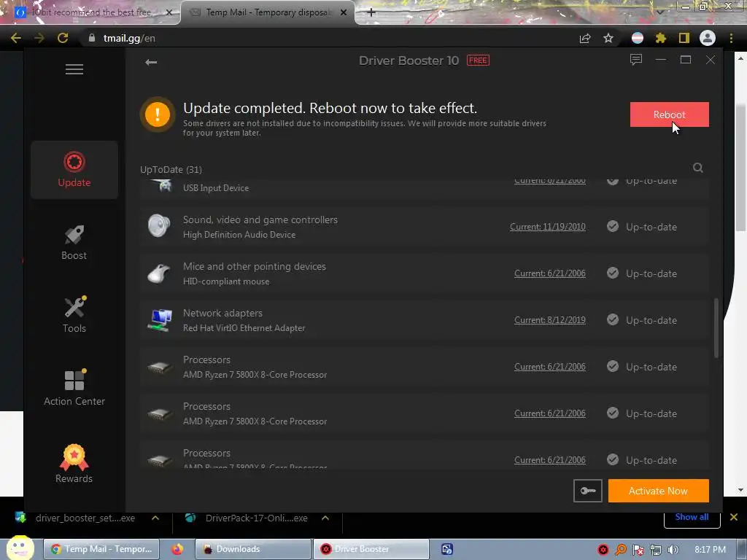This screenshot has width=747, height=560.
Task: Open the browser extensions puzzle icon
Action: [x=661, y=38]
